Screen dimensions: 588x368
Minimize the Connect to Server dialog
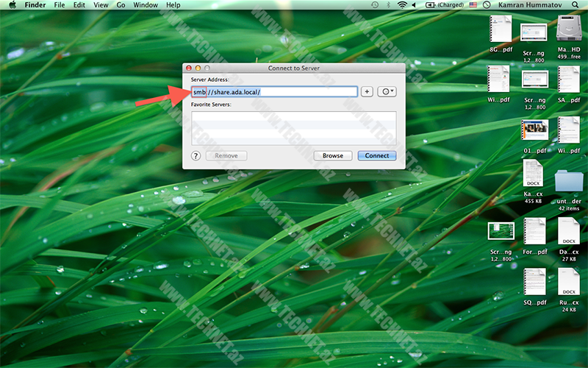coord(198,68)
